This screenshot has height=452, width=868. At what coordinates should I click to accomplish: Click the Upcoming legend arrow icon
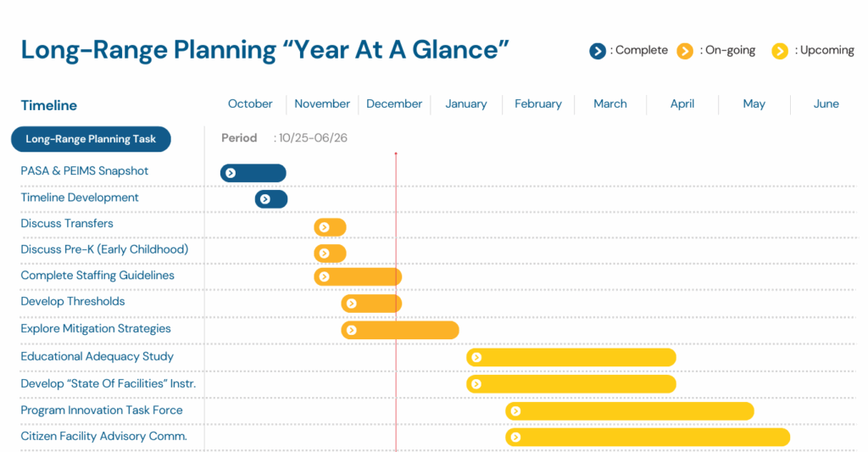tap(780, 51)
